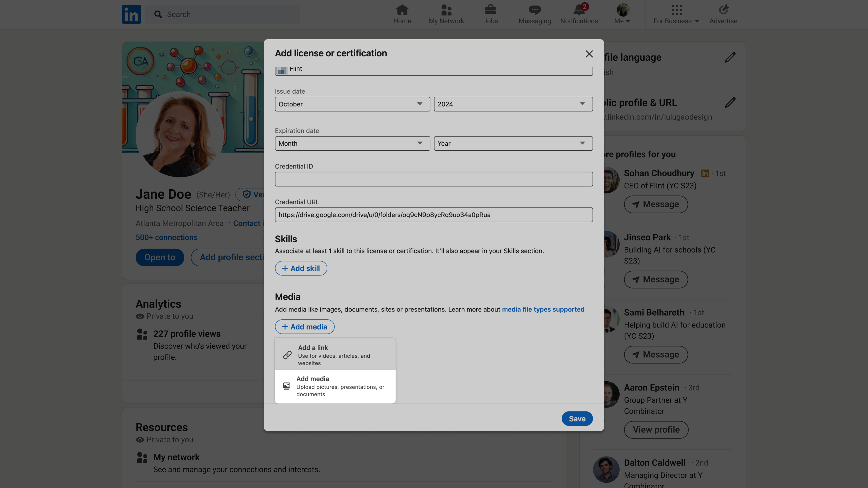Save the license or certification
Image resolution: width=868 pixels, height=488 pixels.
pos(577,419)
